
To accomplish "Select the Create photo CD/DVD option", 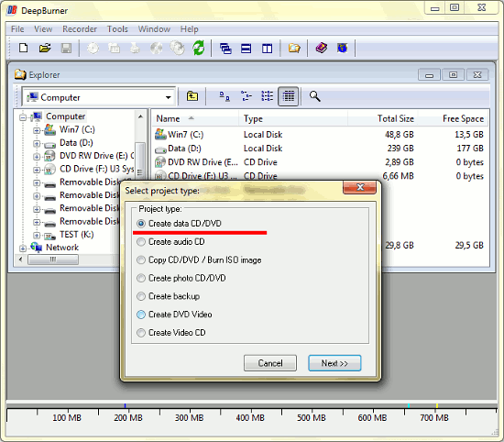I will (181, 278).
